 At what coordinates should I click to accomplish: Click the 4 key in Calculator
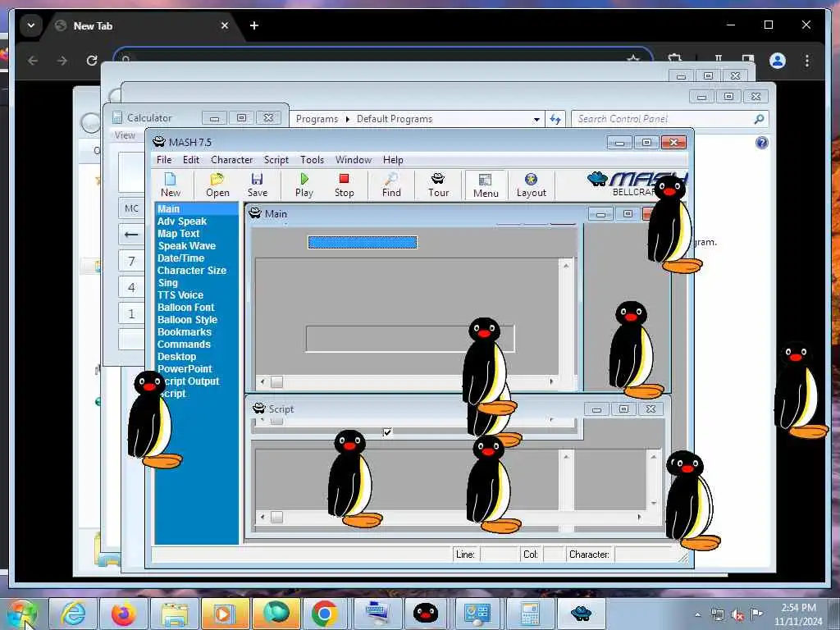click(x=131, y=287)
